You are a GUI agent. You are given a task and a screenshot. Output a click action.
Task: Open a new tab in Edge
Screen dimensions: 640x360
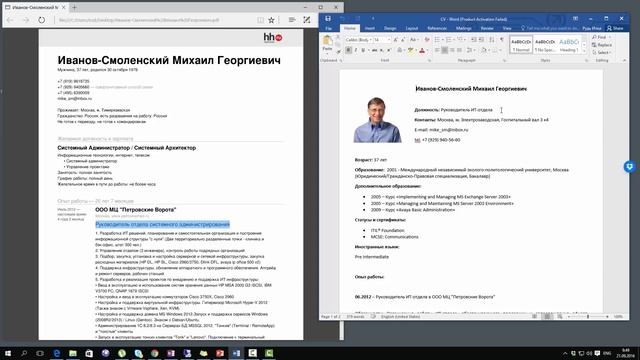[74, 7]
